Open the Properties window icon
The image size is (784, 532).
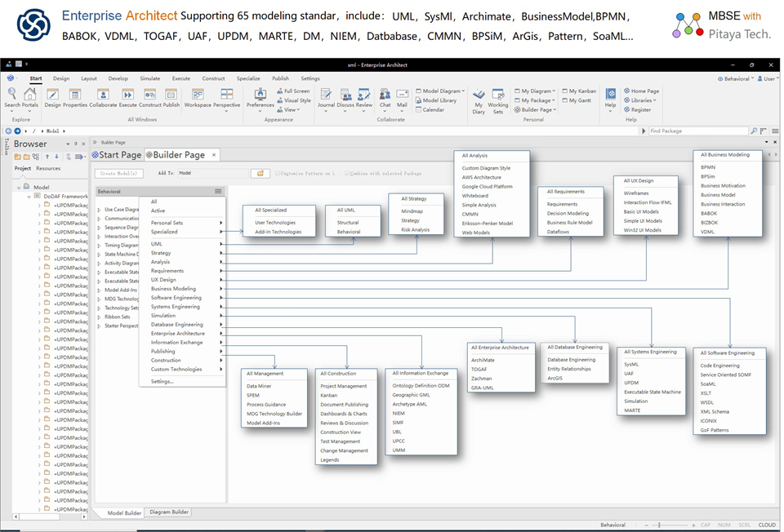(x=75, y=94)
